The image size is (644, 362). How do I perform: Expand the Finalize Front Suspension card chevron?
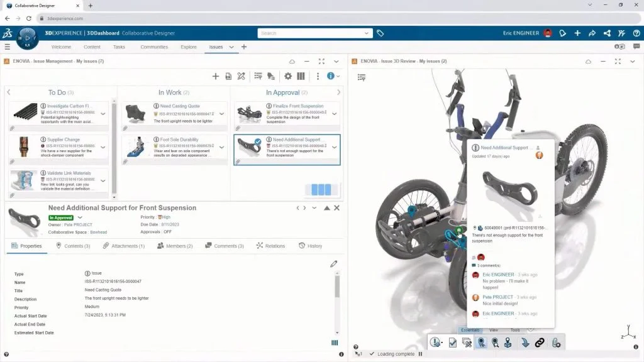[335, 114]
